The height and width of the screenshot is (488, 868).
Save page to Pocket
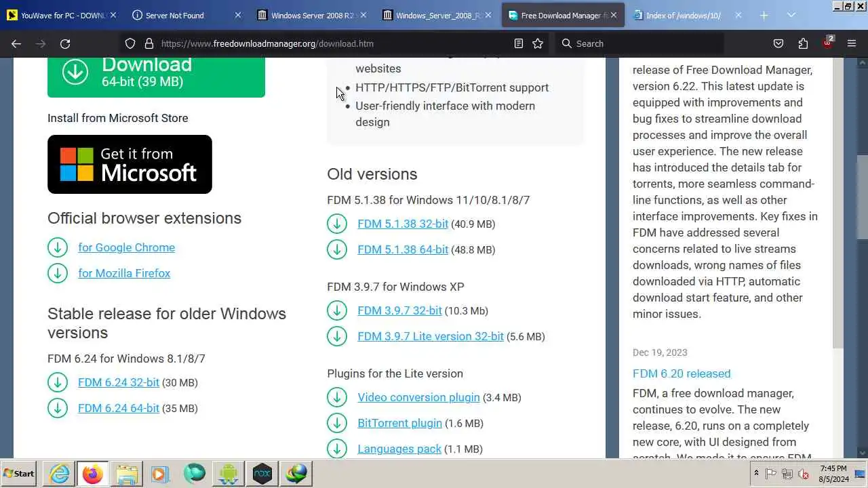coord(778,43)
